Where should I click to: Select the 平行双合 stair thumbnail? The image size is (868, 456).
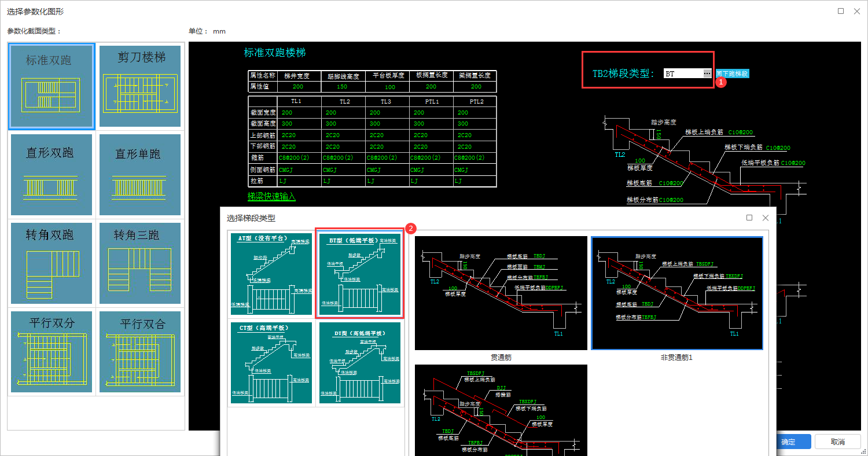tap(140, 352)
